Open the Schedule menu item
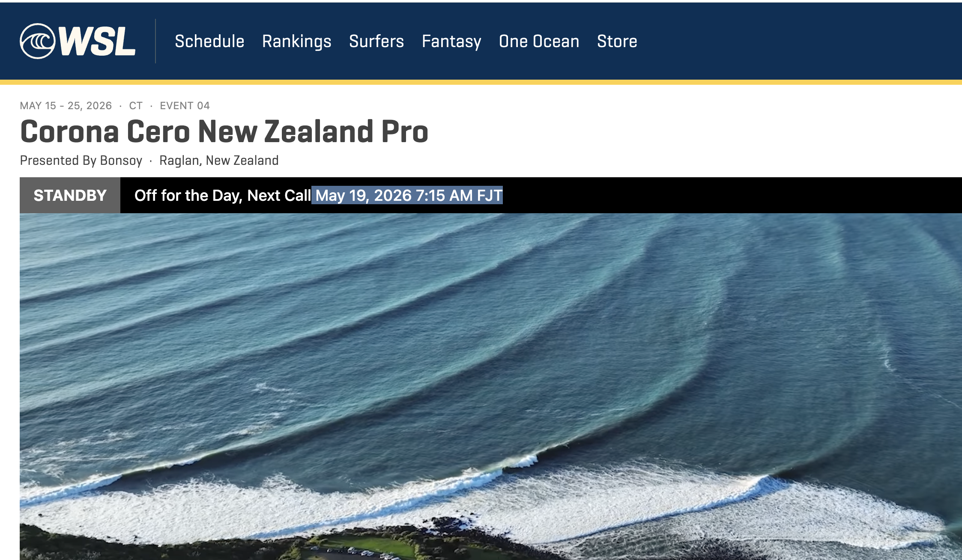 click(209, 42)
